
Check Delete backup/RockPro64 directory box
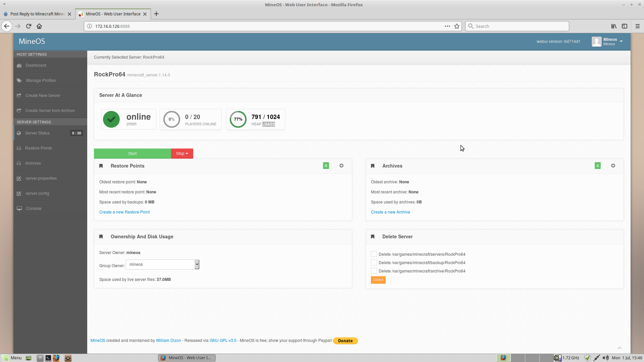[x=374, y=262]
